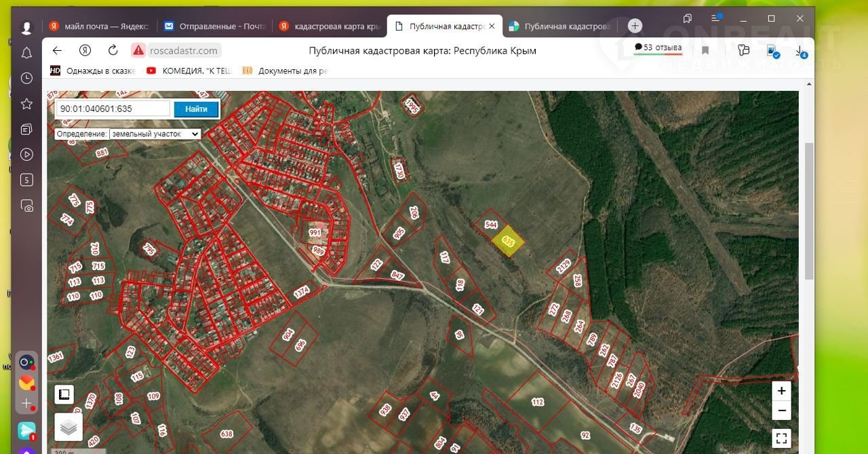Click the cadastral number search field
868x454 pixels.
113,109
